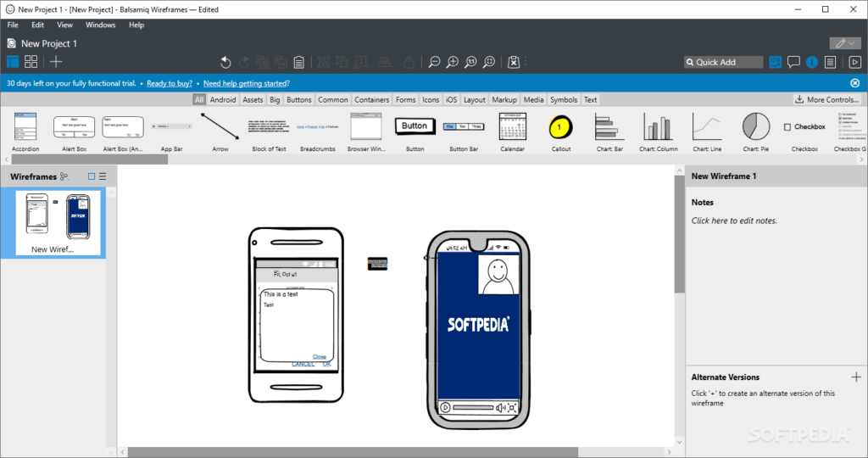The height and width of the screenshot is (458, 868).
Task: Open the pencil edit mode dropdown
Action: point(845,43)
